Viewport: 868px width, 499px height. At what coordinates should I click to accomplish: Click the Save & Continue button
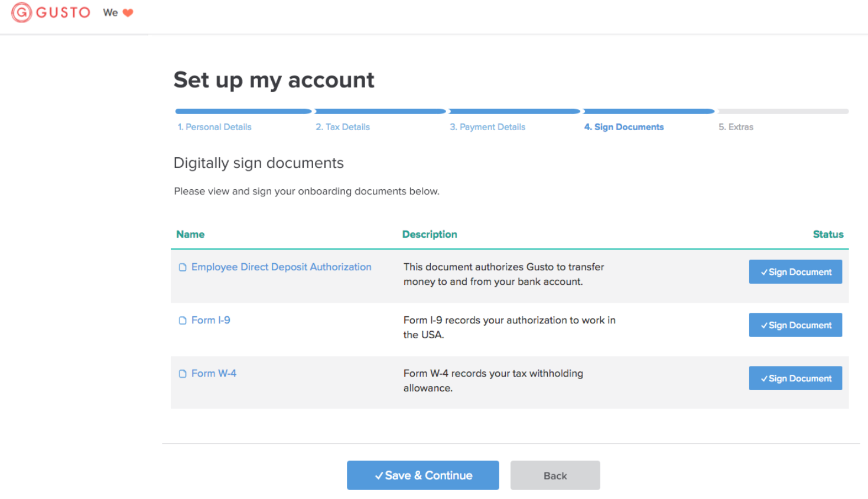[422, 475]
